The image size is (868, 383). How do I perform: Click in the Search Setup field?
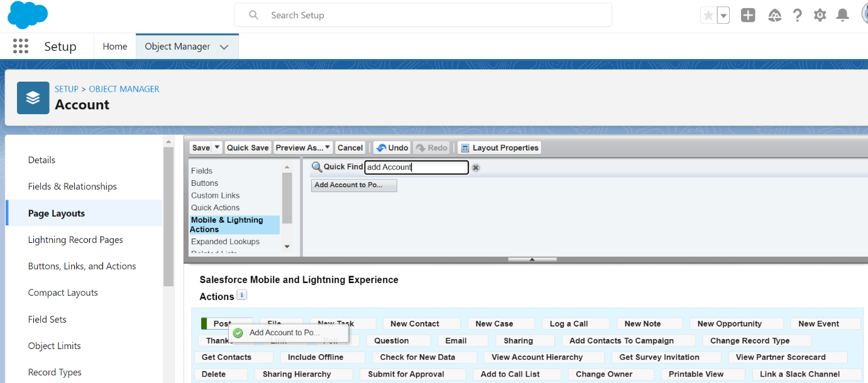423,15
